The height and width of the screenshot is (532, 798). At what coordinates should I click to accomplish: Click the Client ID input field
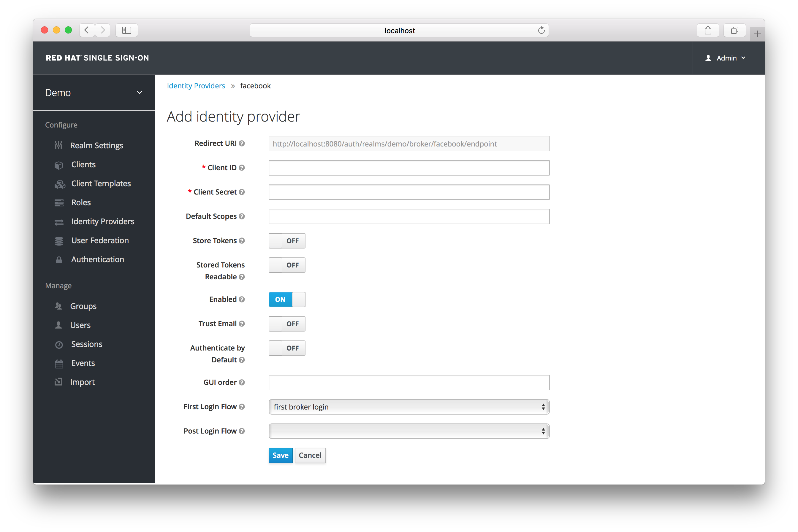pos(409,168)
